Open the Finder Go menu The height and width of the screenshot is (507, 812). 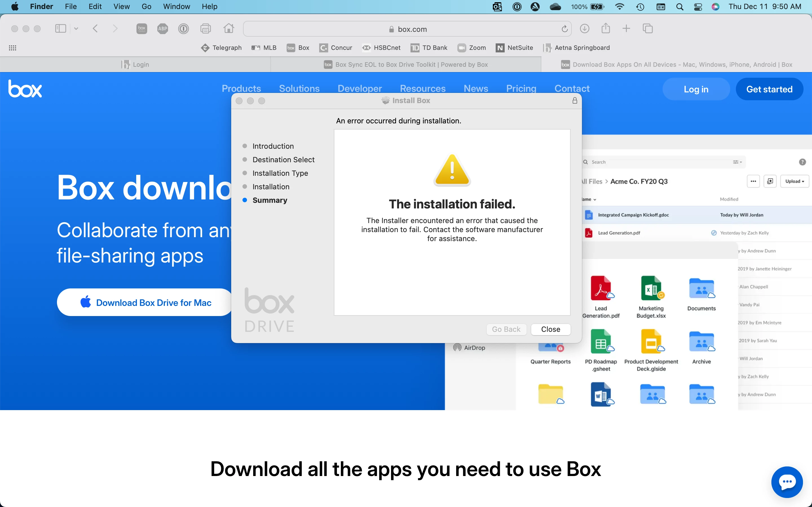(x=146, y=7)
